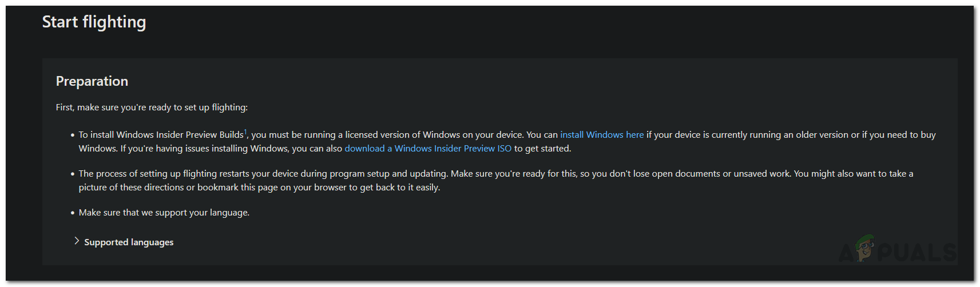The image size is (980, 287).
Task: Click the "First, make sure you're ready" sentence
Action: 152,107
